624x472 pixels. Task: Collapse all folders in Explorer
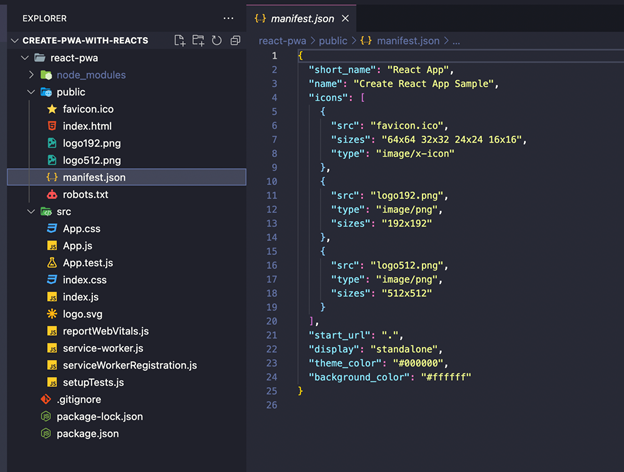coord(235,41)
